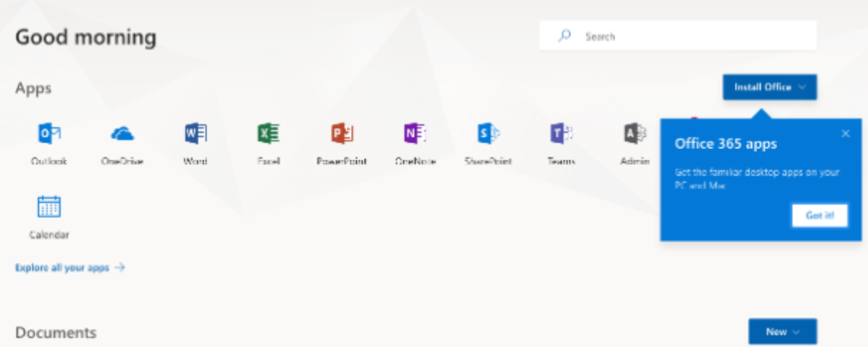Screen dimensions: 868x347
Task: Open the Calendar app
Action: point(49,217)
